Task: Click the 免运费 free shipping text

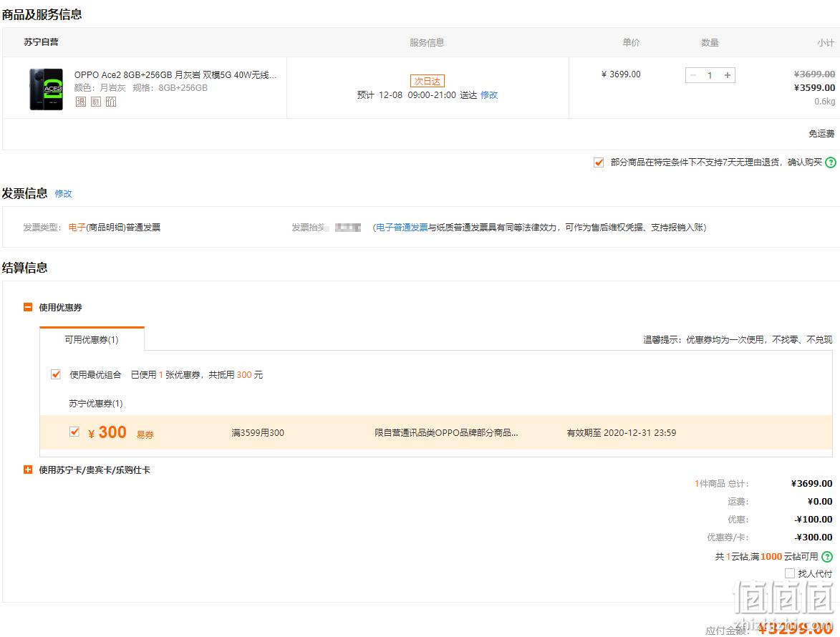Action: click(821, 134)
